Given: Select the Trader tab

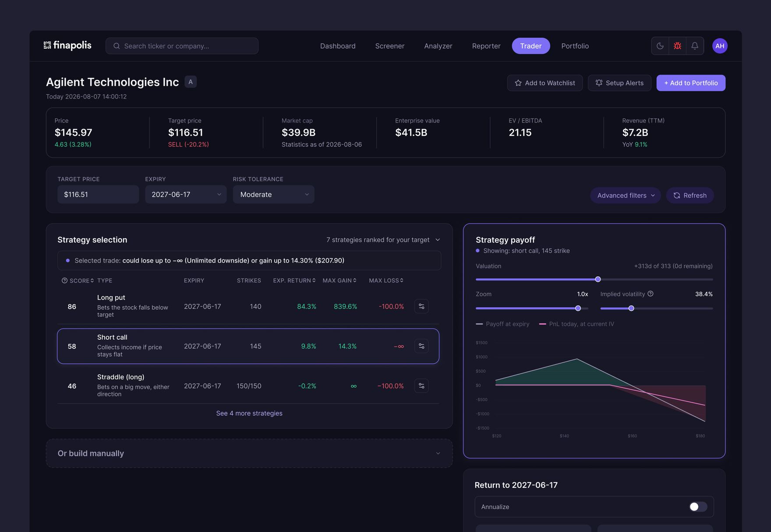Looking at the screenshot, I should click(531, 46).
